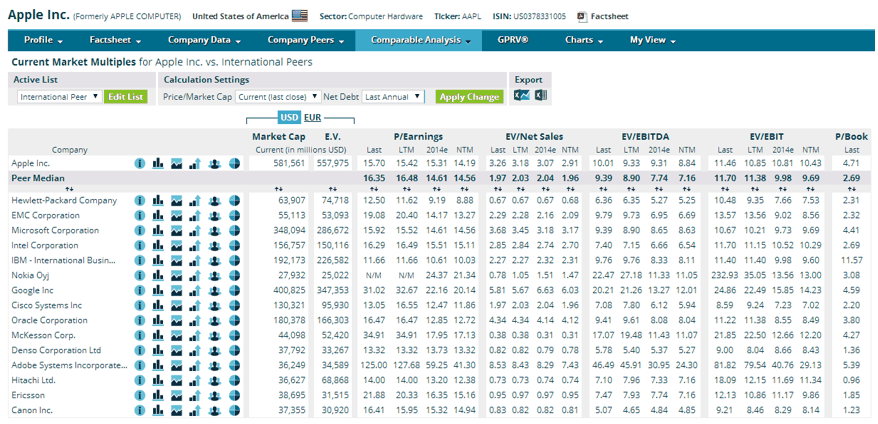
Task: Open area chart icon for Cisco Systems
Action: [177, 305]
